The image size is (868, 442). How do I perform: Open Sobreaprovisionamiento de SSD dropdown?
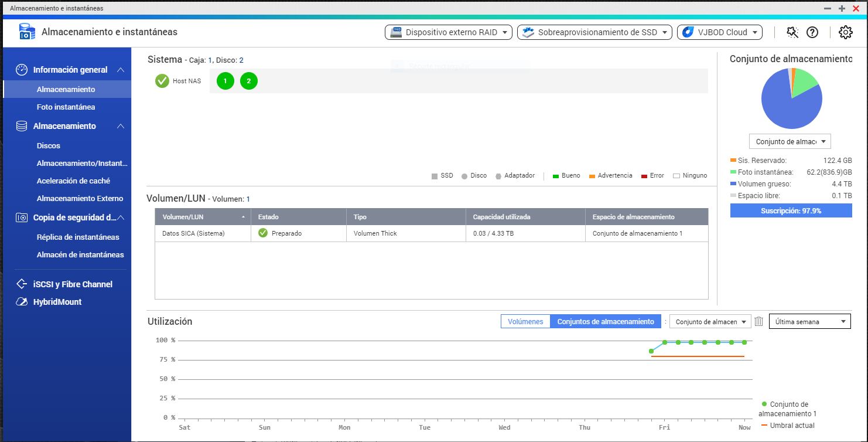coord(594,32)
